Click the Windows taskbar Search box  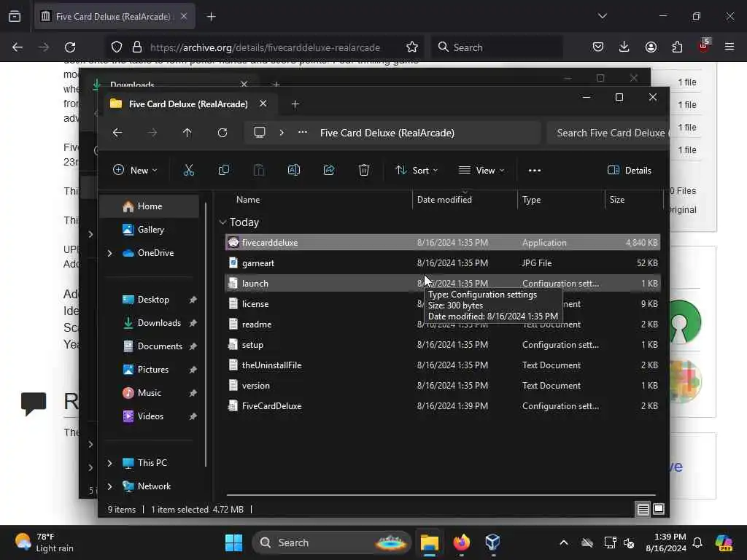point(332,542)
